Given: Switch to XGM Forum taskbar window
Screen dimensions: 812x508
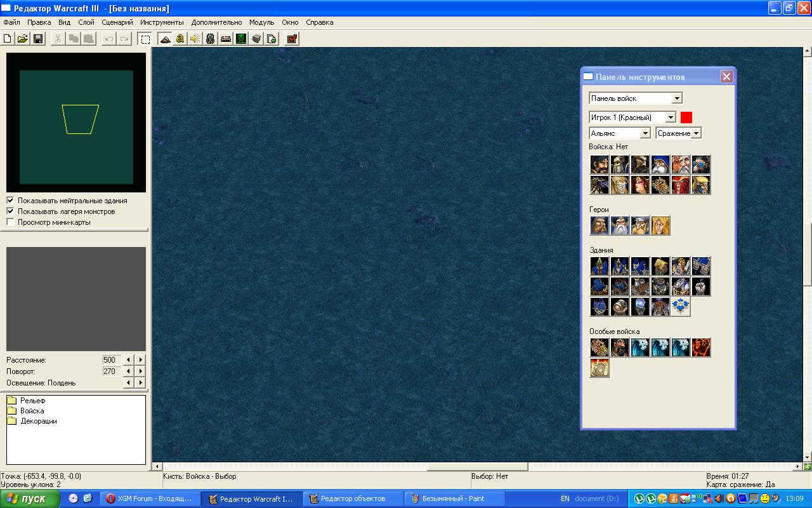Looking at the screenshot, I should pos(150,499).
